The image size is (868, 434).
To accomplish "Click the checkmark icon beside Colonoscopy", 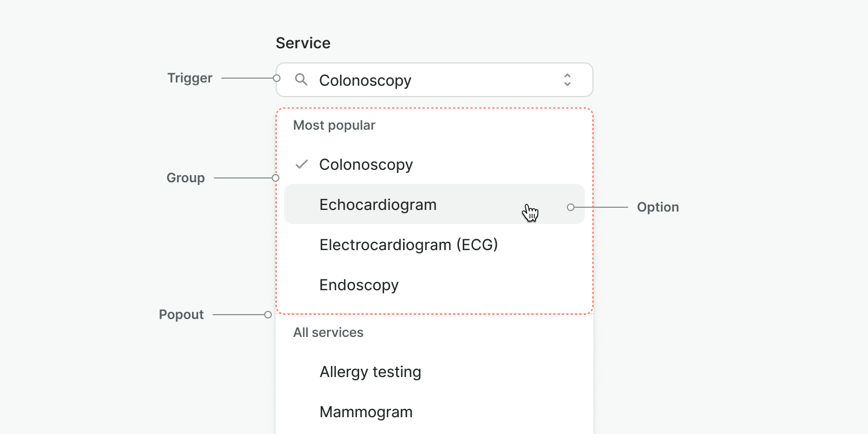I will pyautogui.click(x=302, y=164).
